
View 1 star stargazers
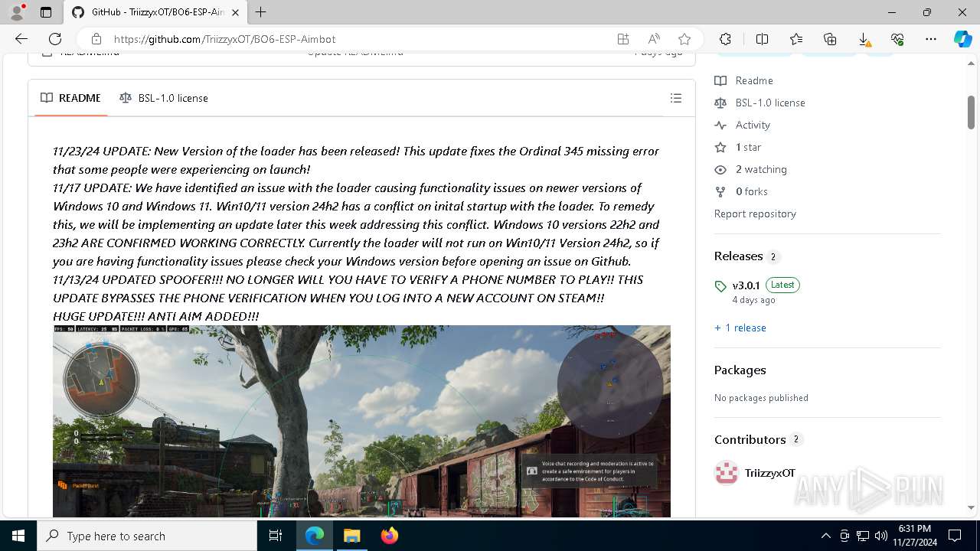[x=738, y=147]
